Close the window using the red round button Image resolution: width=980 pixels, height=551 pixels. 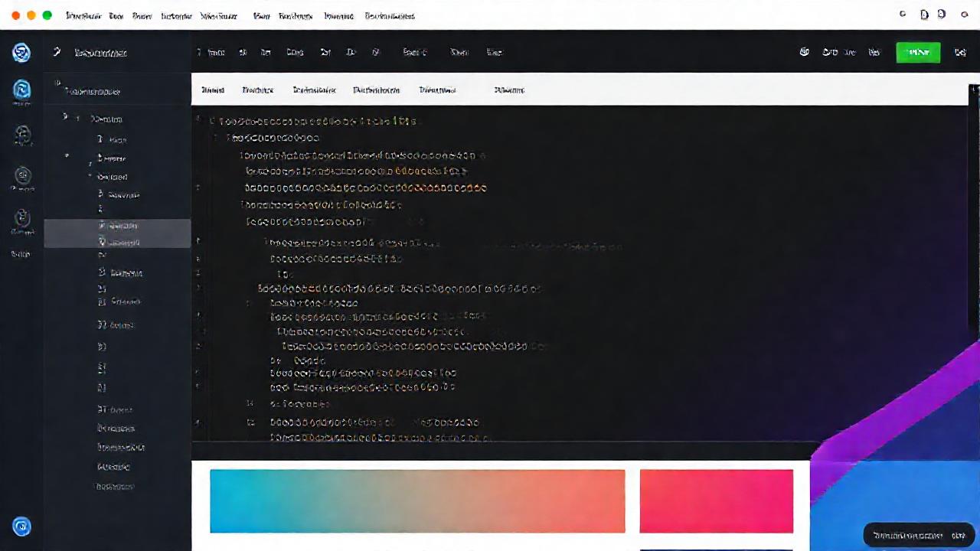pos(16,15)
